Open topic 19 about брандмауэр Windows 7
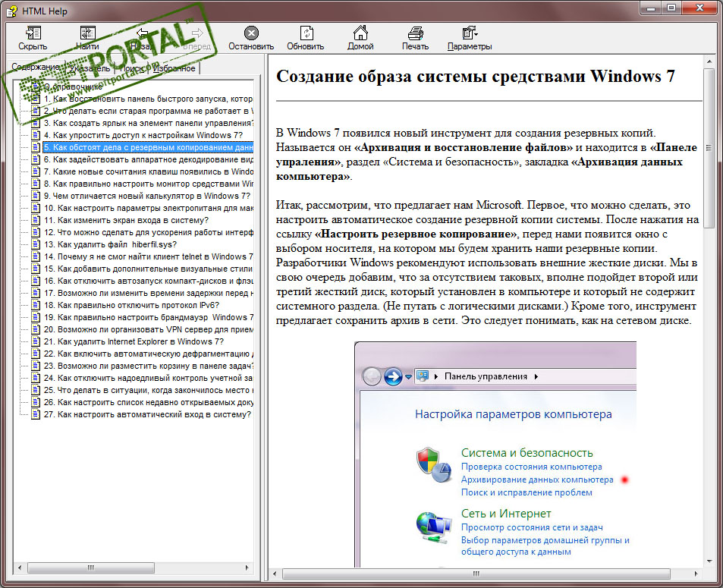723x588 pixels. click(148, 317)
